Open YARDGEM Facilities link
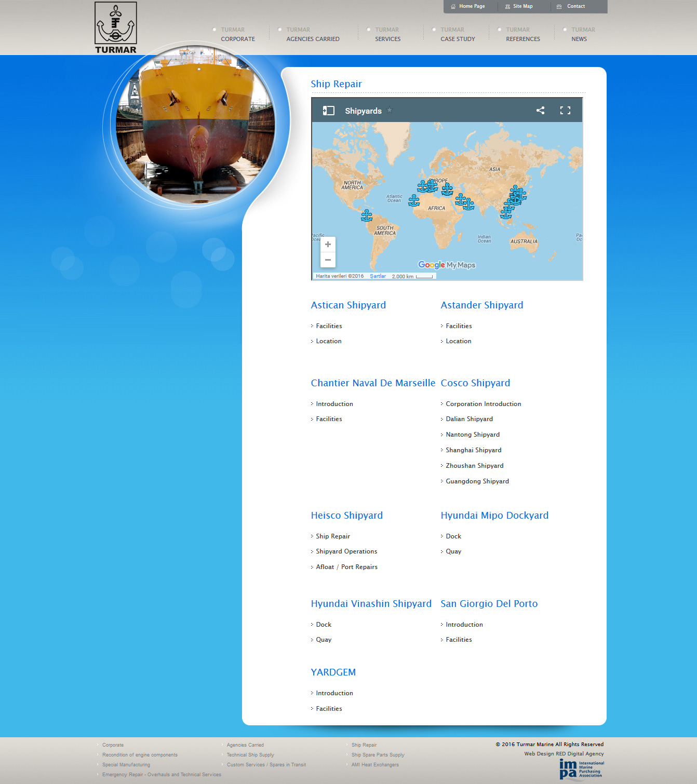Image resolution: width=697 pixels, height=784 pixels. coord(329,709)
